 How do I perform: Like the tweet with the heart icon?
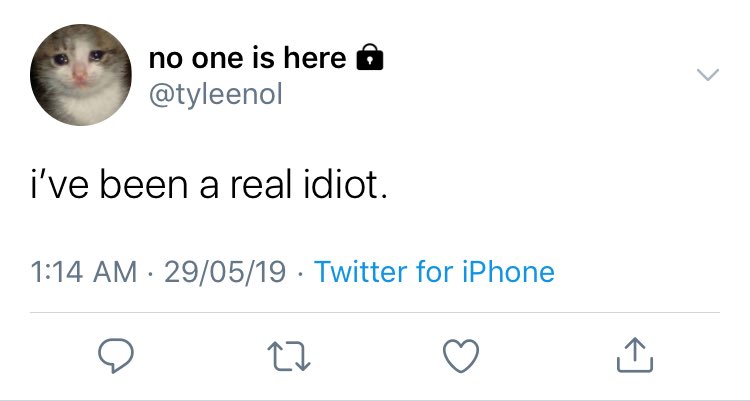[461, 356]
